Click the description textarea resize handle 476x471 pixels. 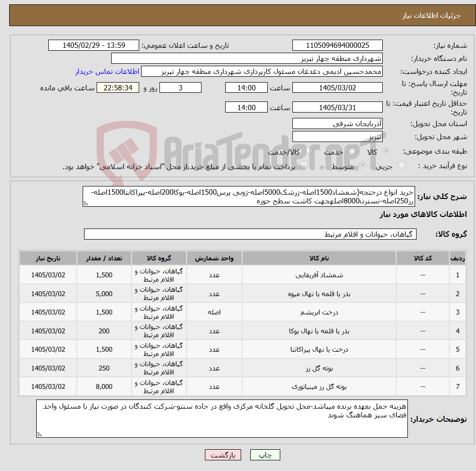[x=86, y=204]
